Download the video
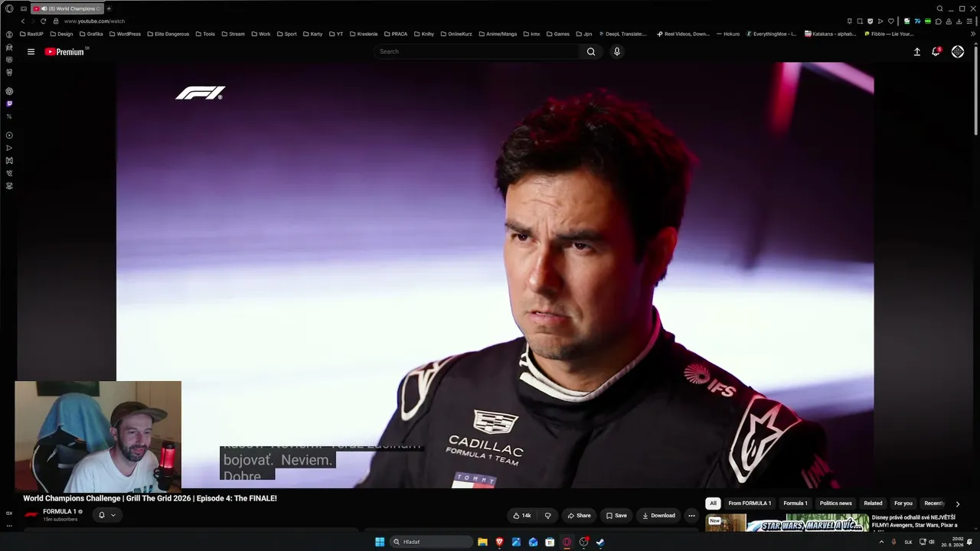This screenshot has height=551, width=980. [658, 516]
